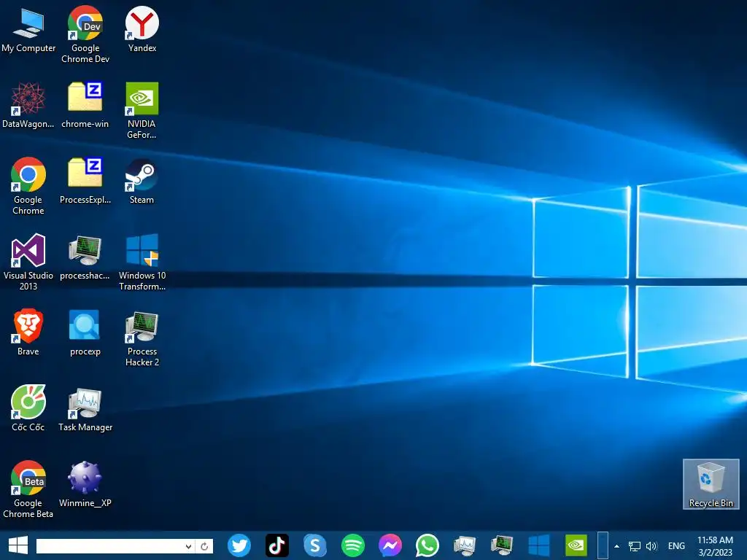Open Spotify from the taskbar
Viewport: 747px width, 560px height.
(x=353, y=545)
